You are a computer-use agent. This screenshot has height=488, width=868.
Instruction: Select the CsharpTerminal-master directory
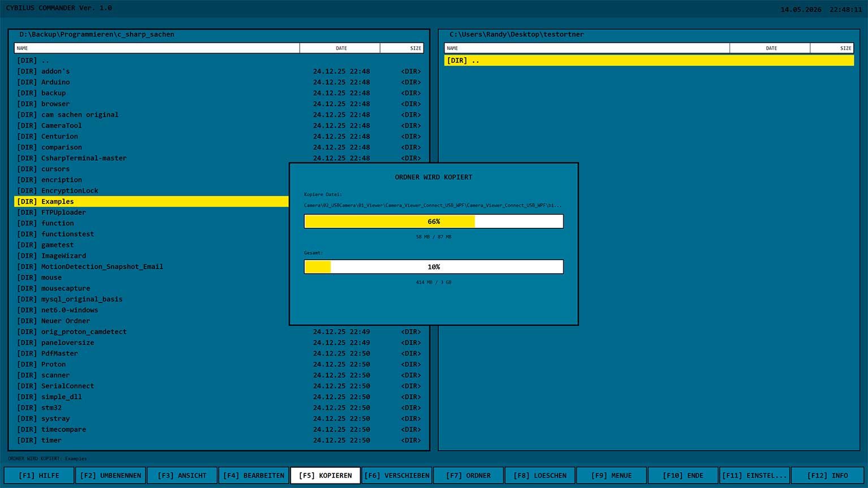(219, 158)
